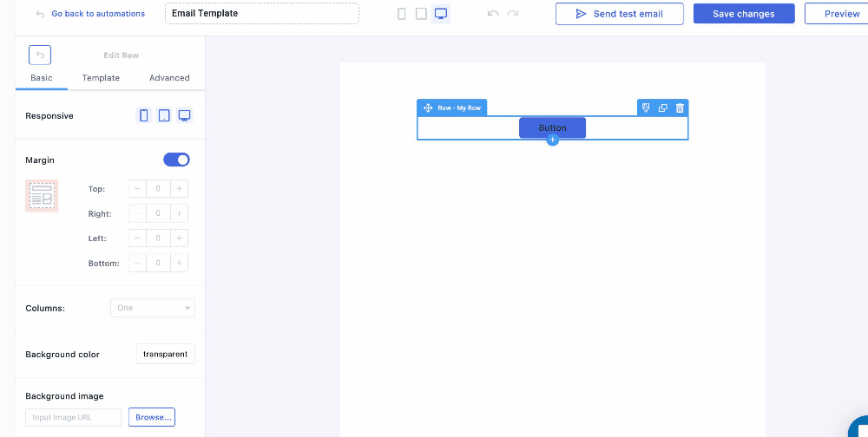Viewport: 868px width, 437px height.
Task: Open the chat widget in the corner
Action: tap(859, 427)
